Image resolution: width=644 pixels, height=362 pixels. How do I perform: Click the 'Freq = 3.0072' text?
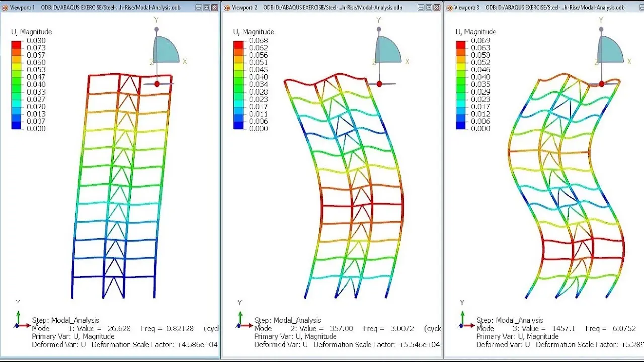388,328
